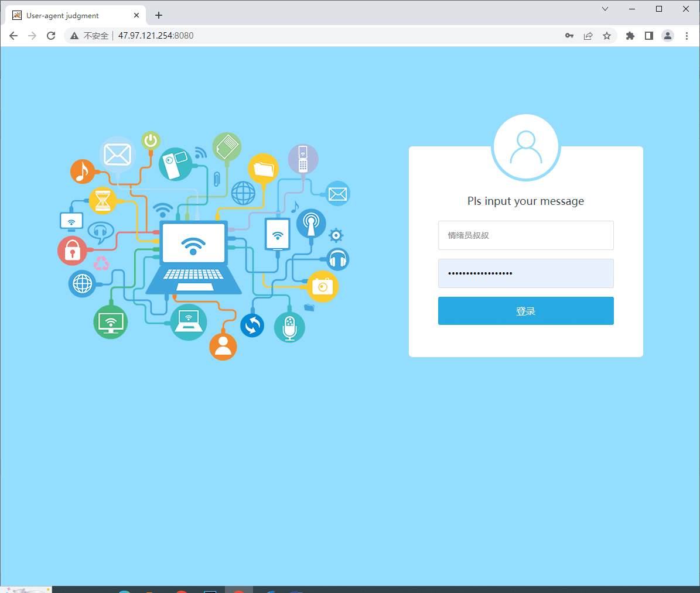Expand the tab search chevron
This screenshot has width=700, height=593.
(x=605, y=9)
